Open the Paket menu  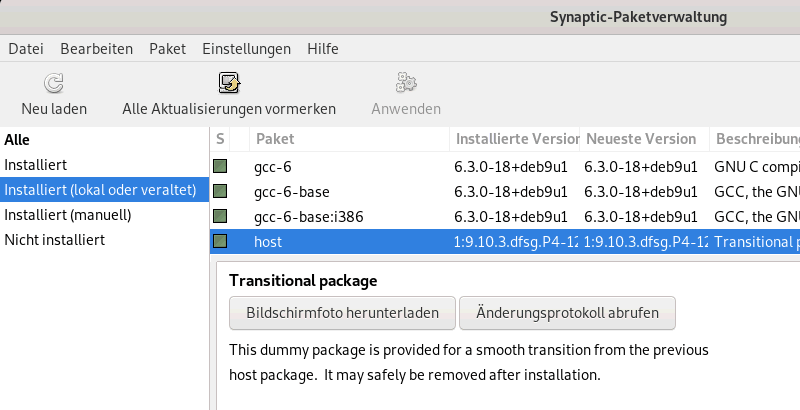167,48
